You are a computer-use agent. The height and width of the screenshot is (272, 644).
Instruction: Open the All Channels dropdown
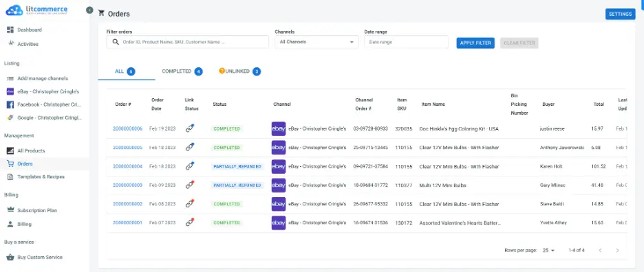[316, 42]
